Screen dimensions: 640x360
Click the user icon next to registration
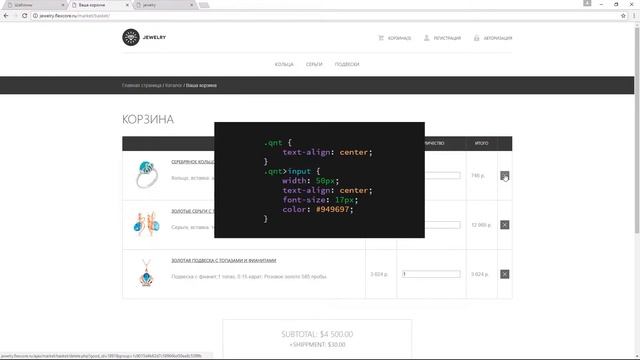pos(427,38)
